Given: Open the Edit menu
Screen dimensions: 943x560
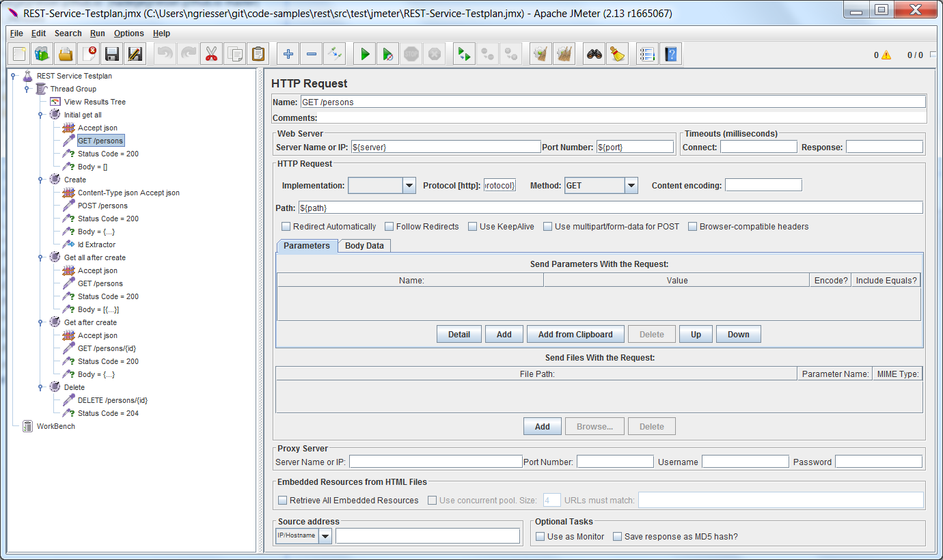Looking at the screenshot, I should [38, 33].
